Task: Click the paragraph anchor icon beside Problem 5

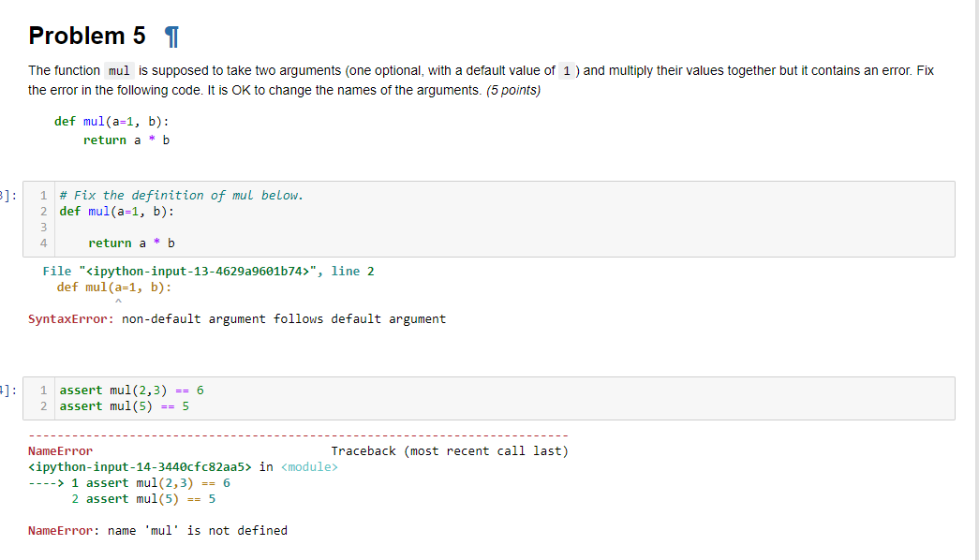Action: point(170,36)
